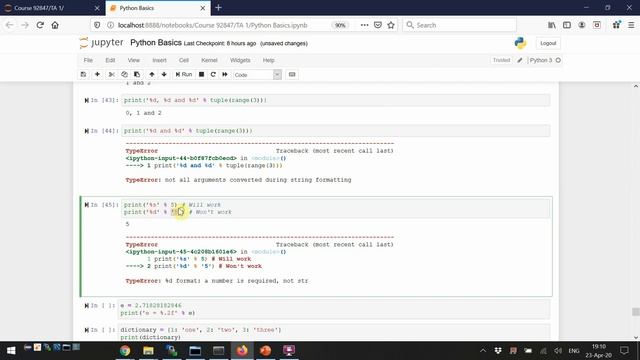Reload the page in Firefox
This screenshot has width=640, height=360.
40,25
